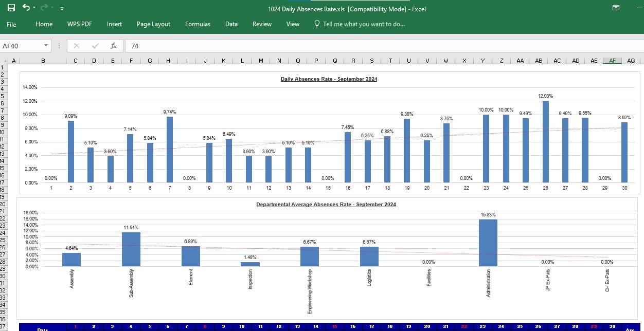The height and width of the screenshot is (331, 644).
Task: Click the Save icon in quick access toolbar
Action: (x=11, y=8)
